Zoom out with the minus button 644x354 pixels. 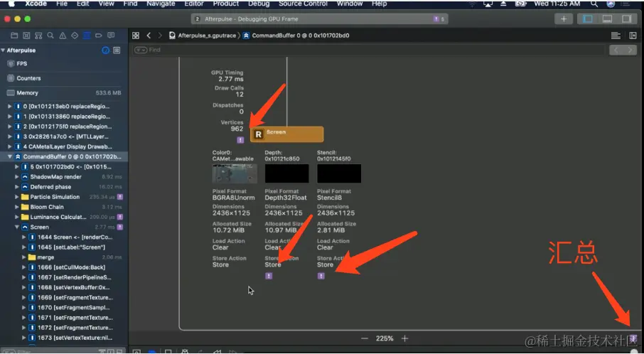[x=365, y=338]
